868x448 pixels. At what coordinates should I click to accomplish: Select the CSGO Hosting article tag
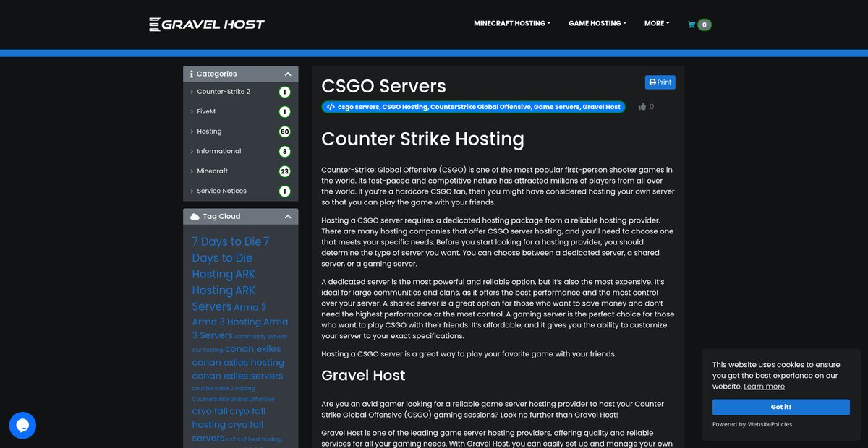point(404,107)
